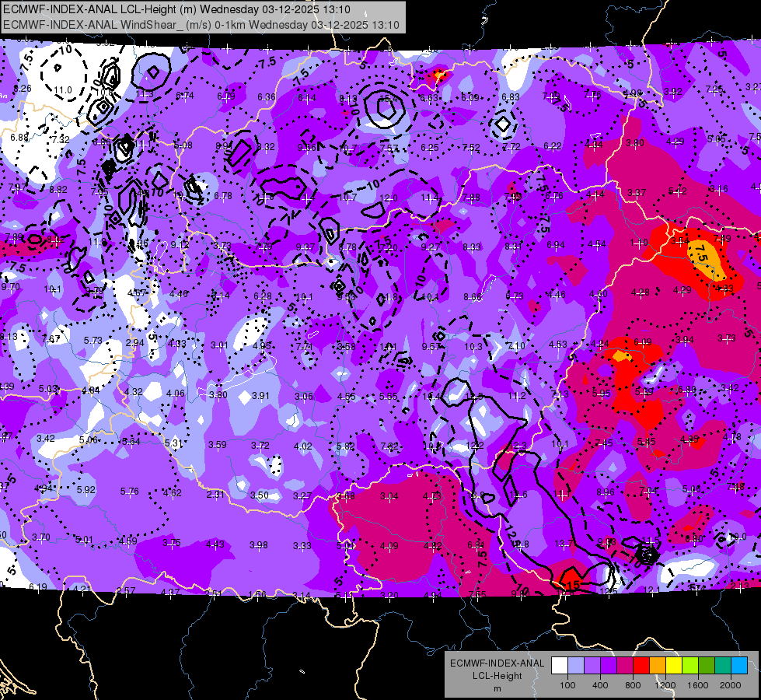Click the map value '8.33'
761x700 pixels.
coord(472,247)
